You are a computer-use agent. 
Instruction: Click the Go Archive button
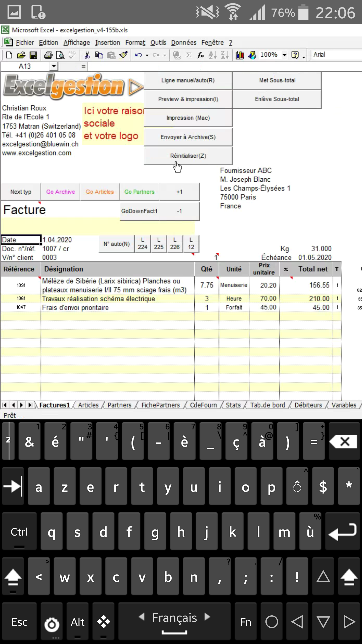pyautogui.click(x=60, y=192)
